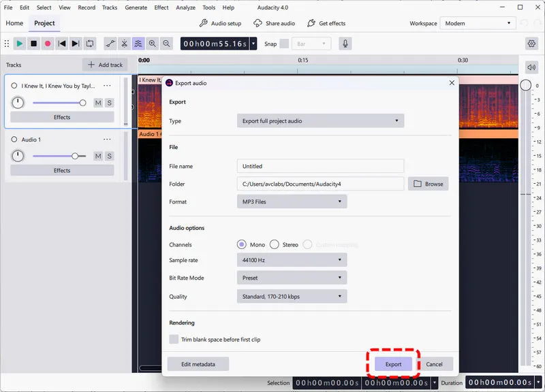Click the File name input field
The image size is (545, 392).
coord(320,166)
